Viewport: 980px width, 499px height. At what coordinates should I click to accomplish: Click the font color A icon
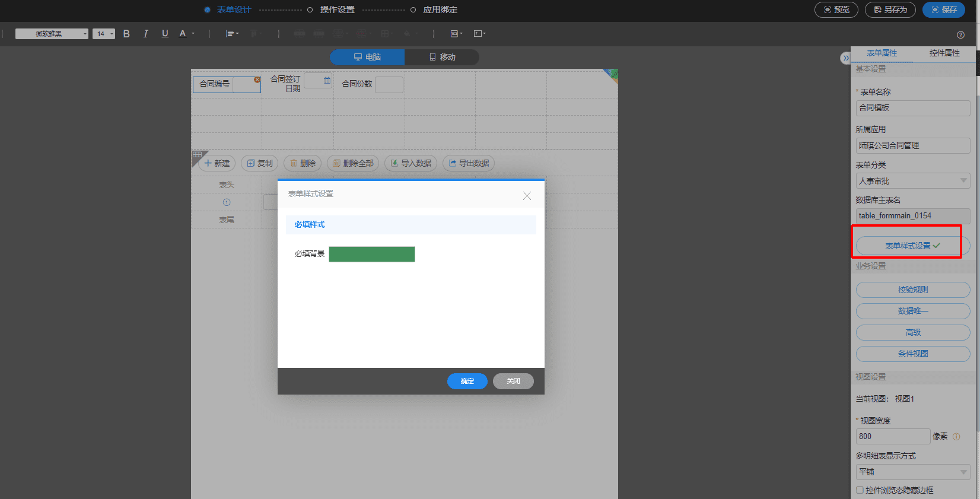[183, 34]
